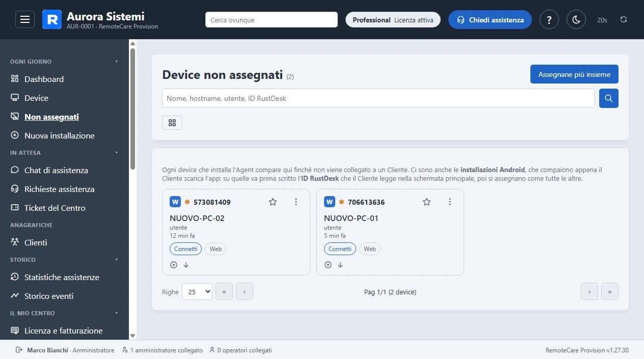
Task: Click sidebar scrollbar down arrow
Action: pyautogui.click(x=132, y=336)
